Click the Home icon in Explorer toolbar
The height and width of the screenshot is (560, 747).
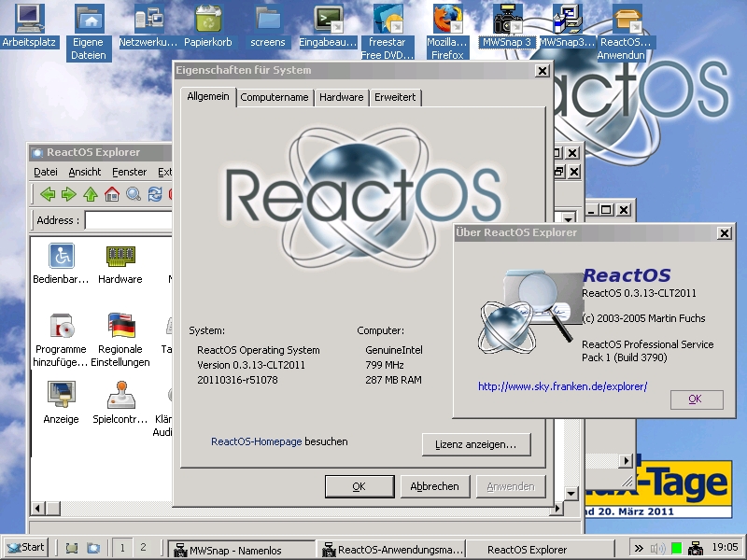pyautogui.click(x=112, y=194)
